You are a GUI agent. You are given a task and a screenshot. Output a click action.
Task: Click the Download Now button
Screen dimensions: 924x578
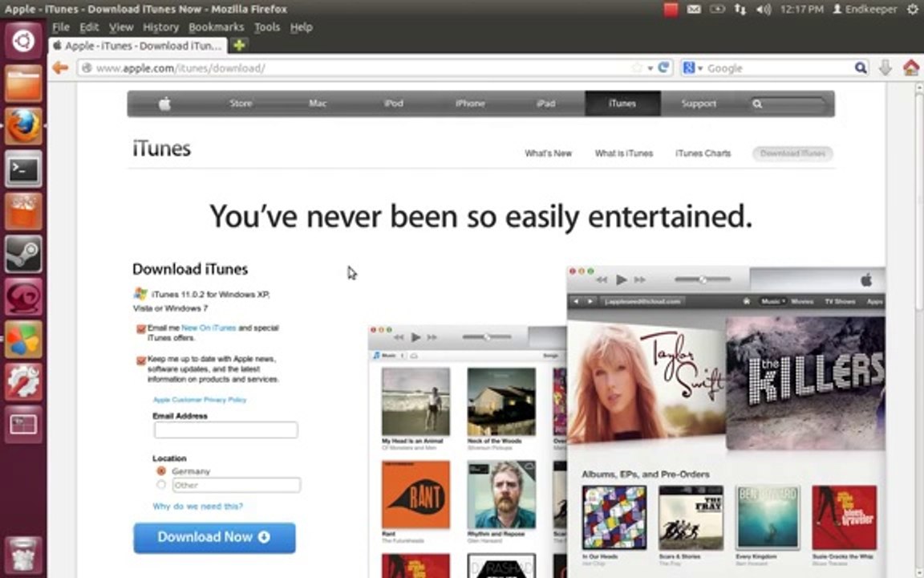pos(214,537)
